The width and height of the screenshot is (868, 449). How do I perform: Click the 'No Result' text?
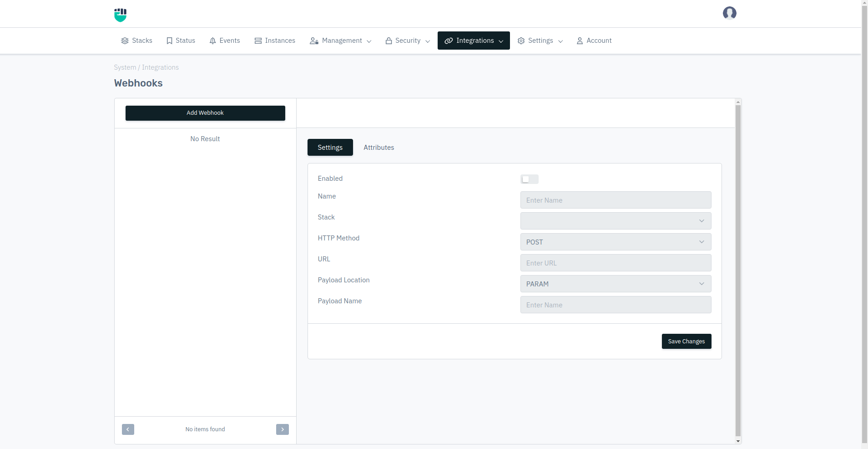click(x=205, y=139)
